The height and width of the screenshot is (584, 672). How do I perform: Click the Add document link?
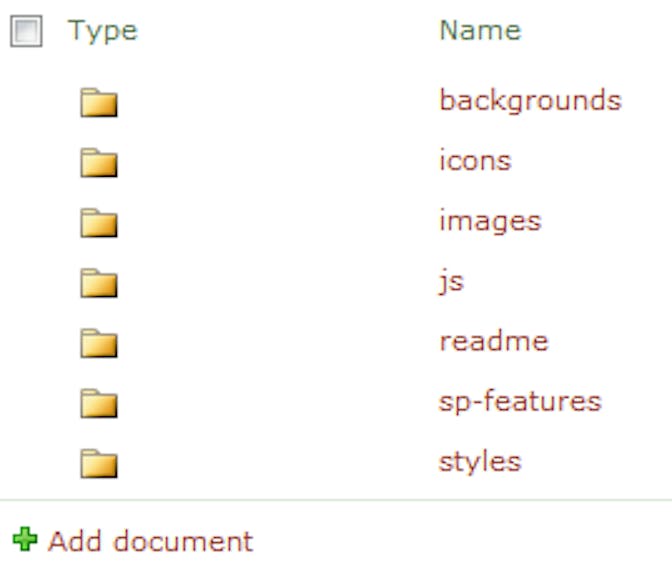[150, 541]
